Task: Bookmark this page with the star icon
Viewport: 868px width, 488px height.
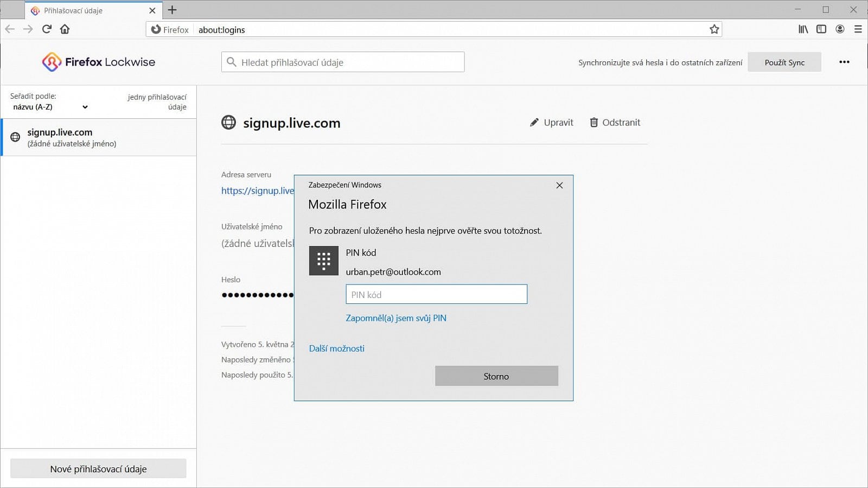Action: 714,29
